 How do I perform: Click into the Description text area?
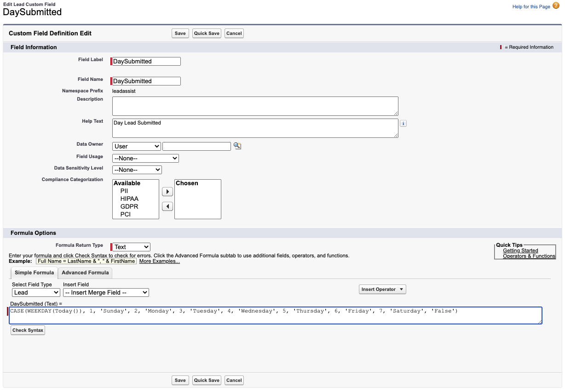click(x=255, y=106)
